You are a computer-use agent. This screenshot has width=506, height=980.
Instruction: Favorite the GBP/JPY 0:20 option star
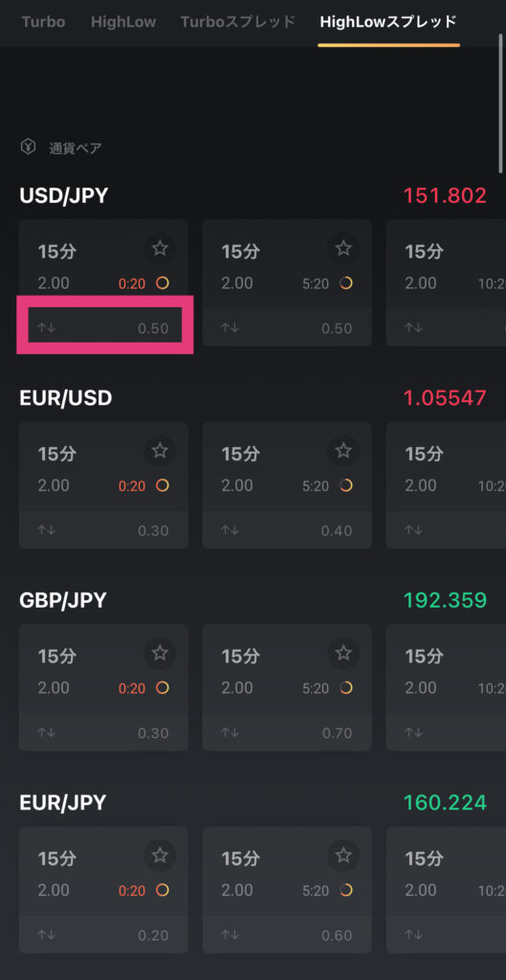pos(161,653)
